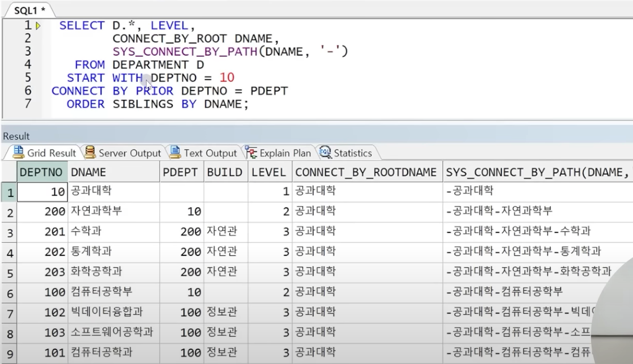Image resolution: width=633 pixels, height=364 pixels.
Task: Click the LEVEL column header
Action: [x=270, y=173]
